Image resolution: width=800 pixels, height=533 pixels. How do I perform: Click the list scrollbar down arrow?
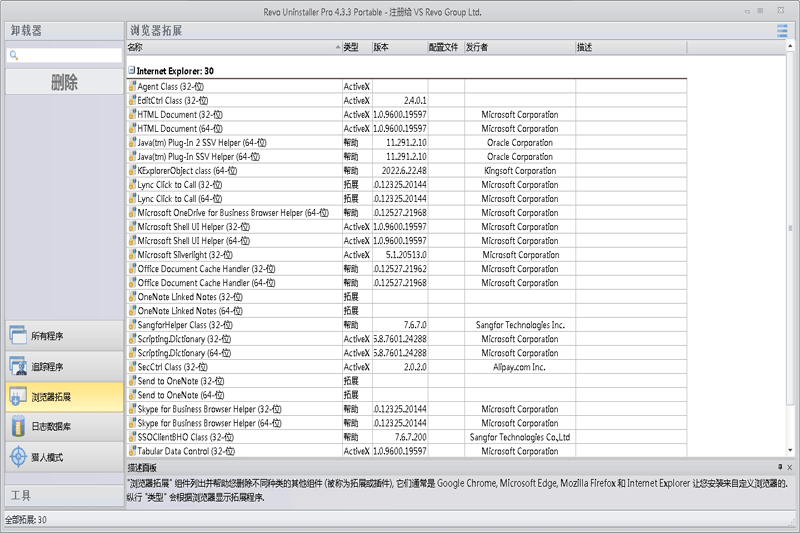pyautogui.click(x=790, y=450)
